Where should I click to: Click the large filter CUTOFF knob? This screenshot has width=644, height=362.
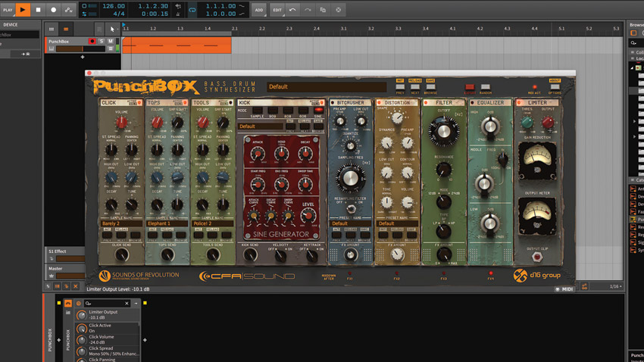tap(443, 131)
